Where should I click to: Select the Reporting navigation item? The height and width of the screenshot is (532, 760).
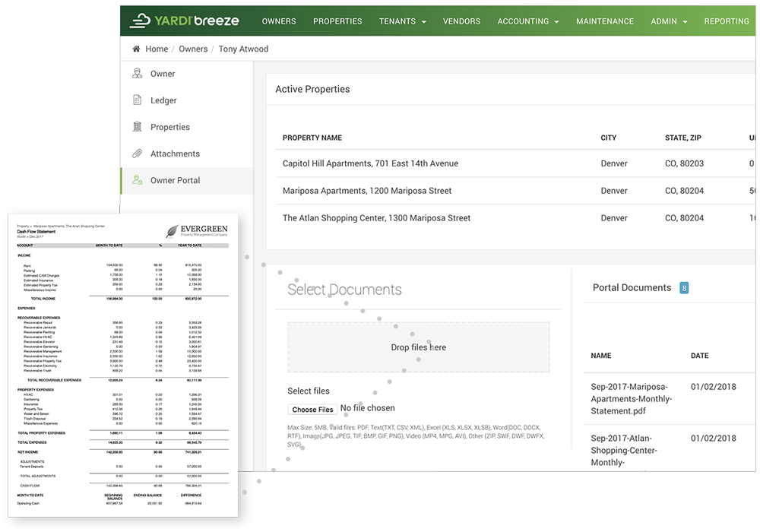coord(727,21)
